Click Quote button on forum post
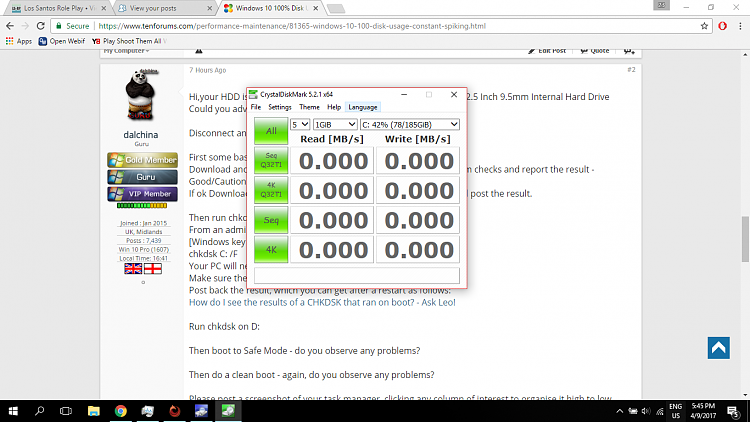The width and height of the screenshot is (750, 422). coord(595,51)
